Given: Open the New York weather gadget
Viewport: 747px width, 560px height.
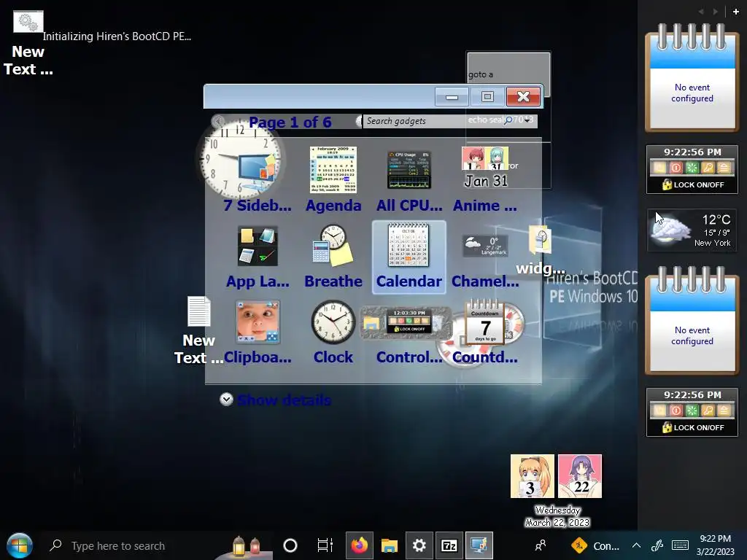Looking at the screenshot, I should (x=692, y=230).
